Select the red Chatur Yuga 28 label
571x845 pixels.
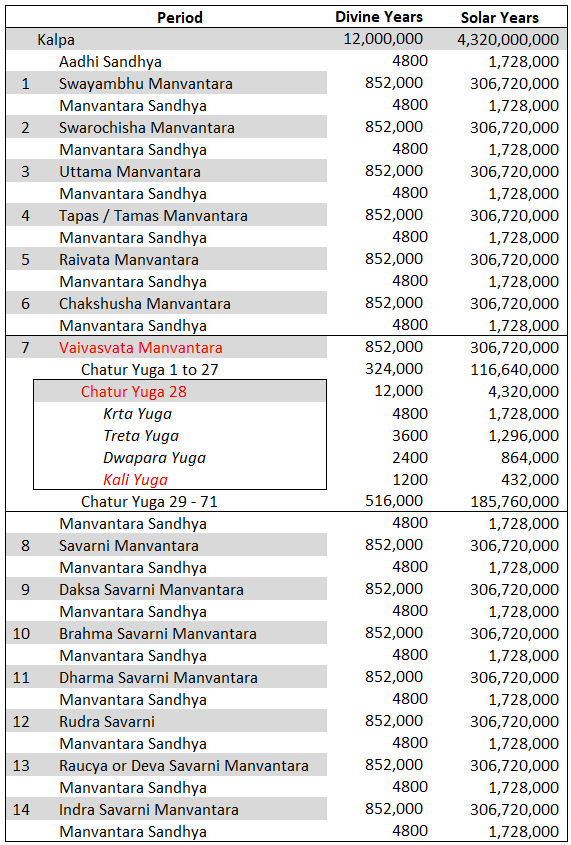[134, 391]
